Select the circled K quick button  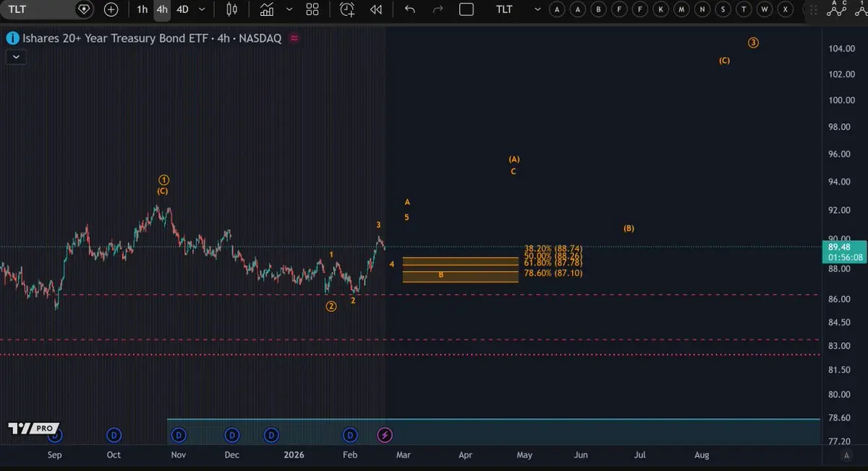click(x=661, y=9)
